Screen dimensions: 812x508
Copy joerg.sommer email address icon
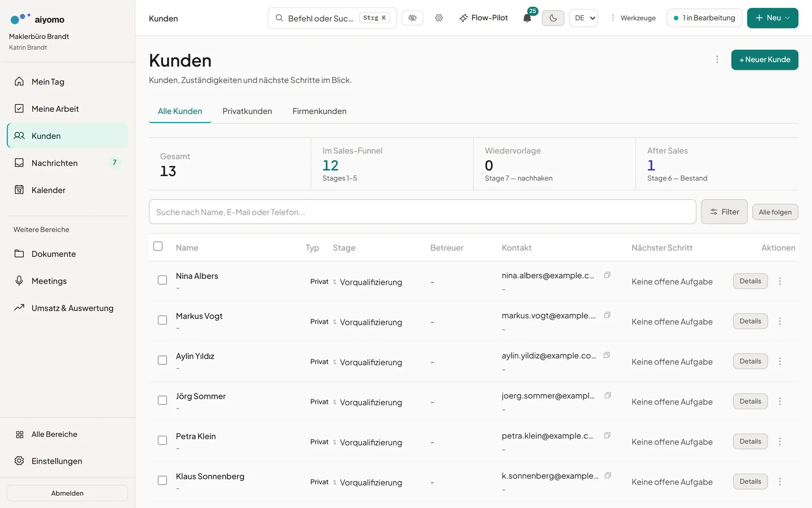point(608,395)
